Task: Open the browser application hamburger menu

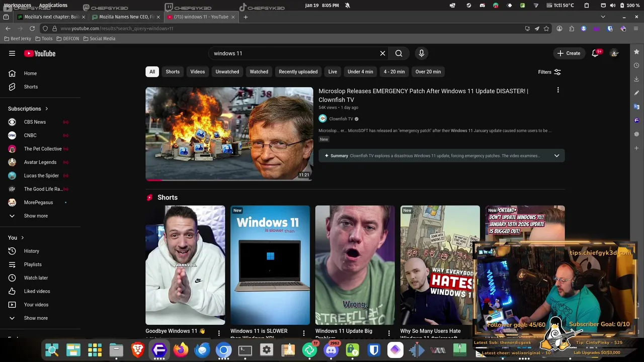Action: pos(636,29)
